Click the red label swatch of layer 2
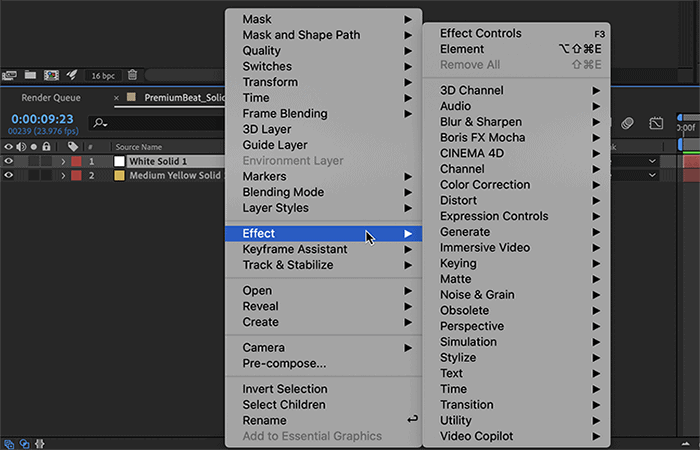This screenshot has width=700, height=450. click(x=76, y=175)
